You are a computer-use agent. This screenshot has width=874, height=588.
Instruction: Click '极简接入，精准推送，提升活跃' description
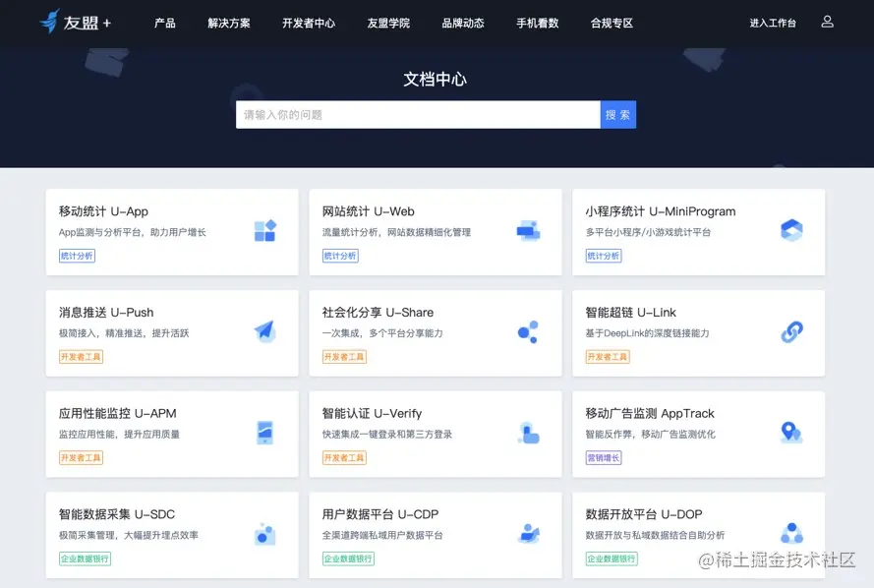tap(124, 333)
